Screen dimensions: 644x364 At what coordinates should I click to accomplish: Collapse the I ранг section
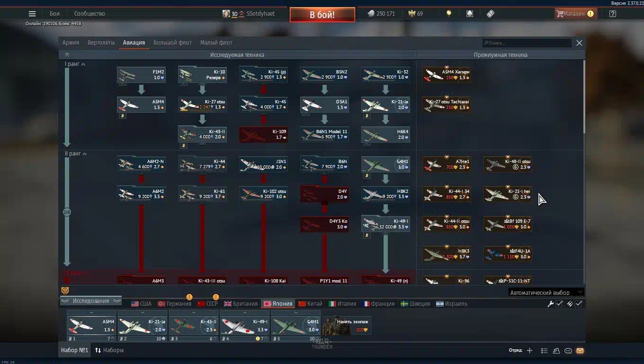[75, 64]
